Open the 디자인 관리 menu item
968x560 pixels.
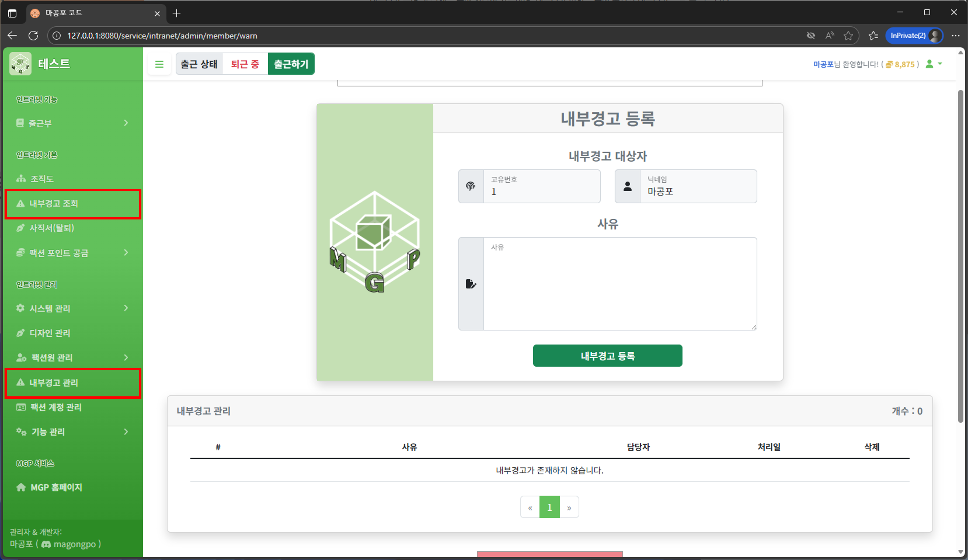[50, 333]
